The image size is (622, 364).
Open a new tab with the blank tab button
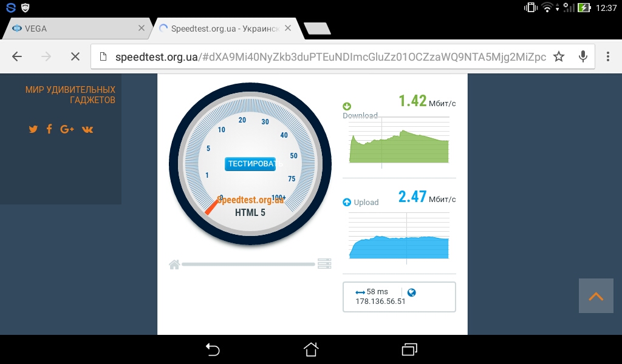(x=317, y=29)
